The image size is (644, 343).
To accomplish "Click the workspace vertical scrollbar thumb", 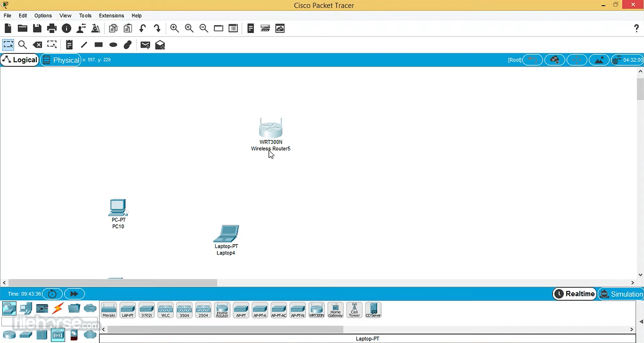I will pyautogui.click(x=640, y=89).
